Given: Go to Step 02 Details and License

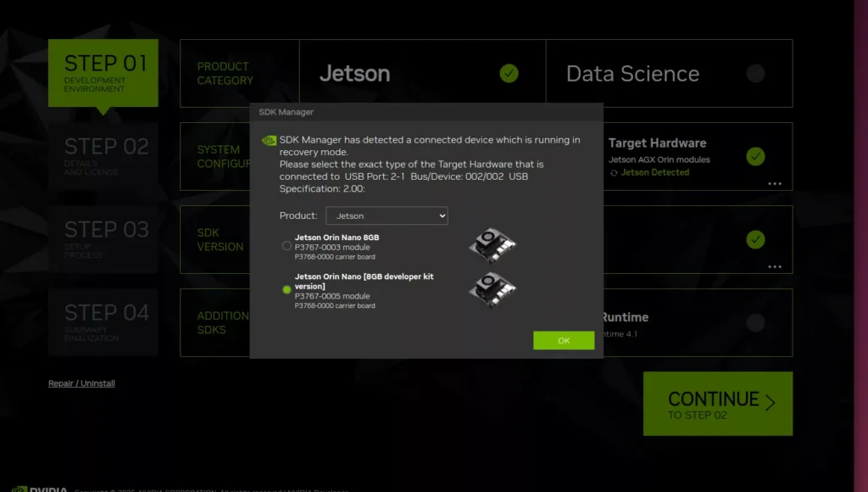Looking at the screenshot, I should [103, 155].
